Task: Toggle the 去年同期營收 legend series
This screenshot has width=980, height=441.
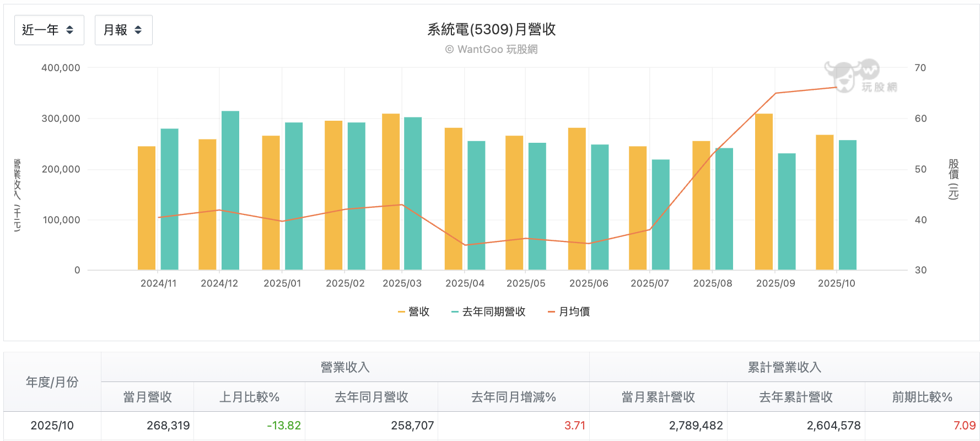Action: 488,311
